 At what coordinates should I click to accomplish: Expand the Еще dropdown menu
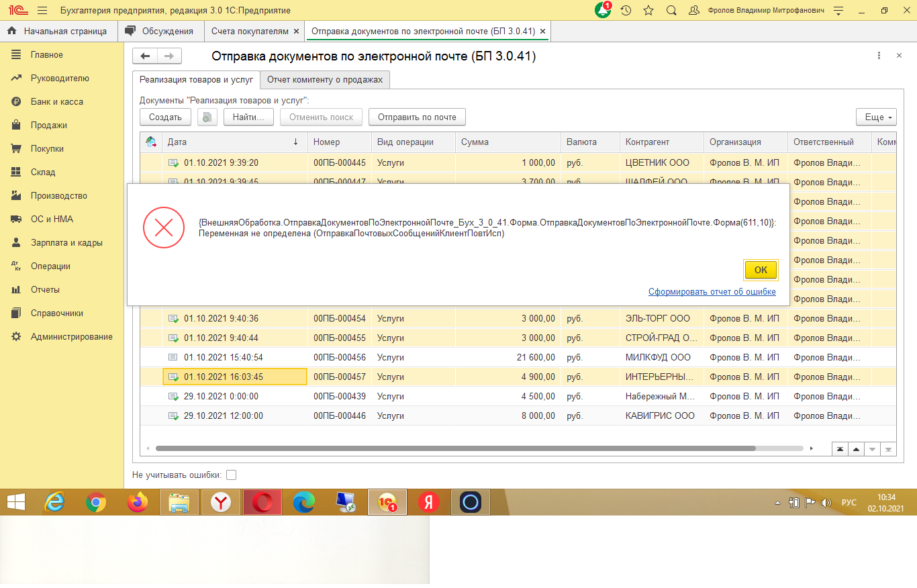[x=876, y=117]
